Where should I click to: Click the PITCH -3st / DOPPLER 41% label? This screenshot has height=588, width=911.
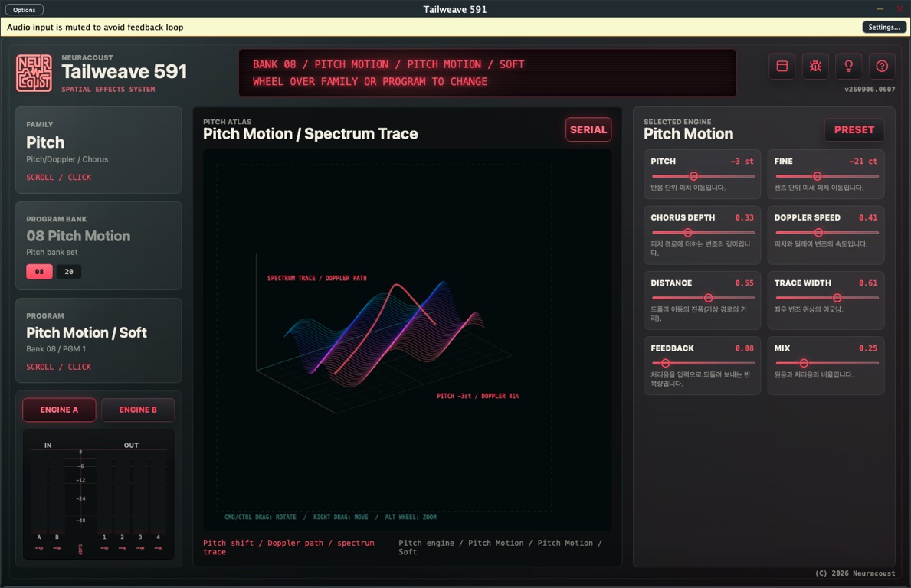(477, 396)
